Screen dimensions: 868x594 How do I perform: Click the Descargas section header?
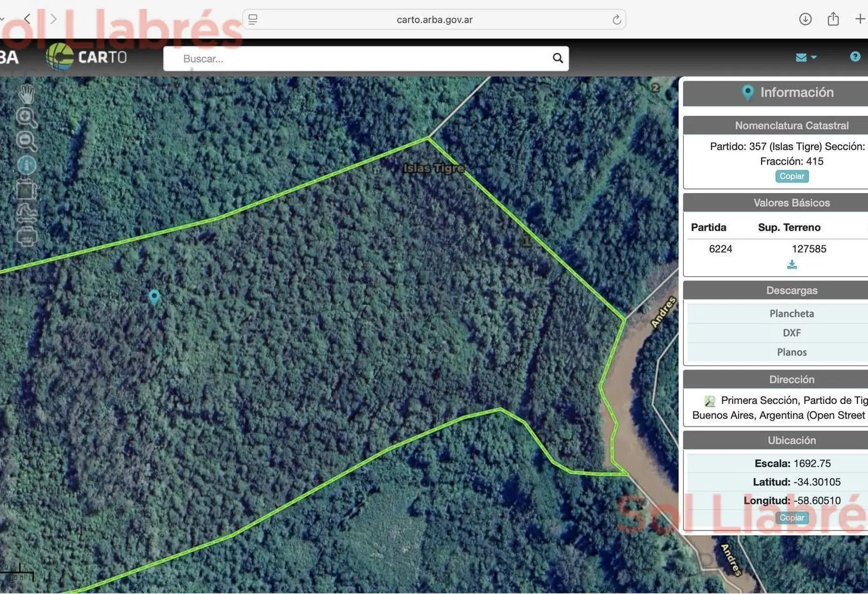tap(776, 290)
